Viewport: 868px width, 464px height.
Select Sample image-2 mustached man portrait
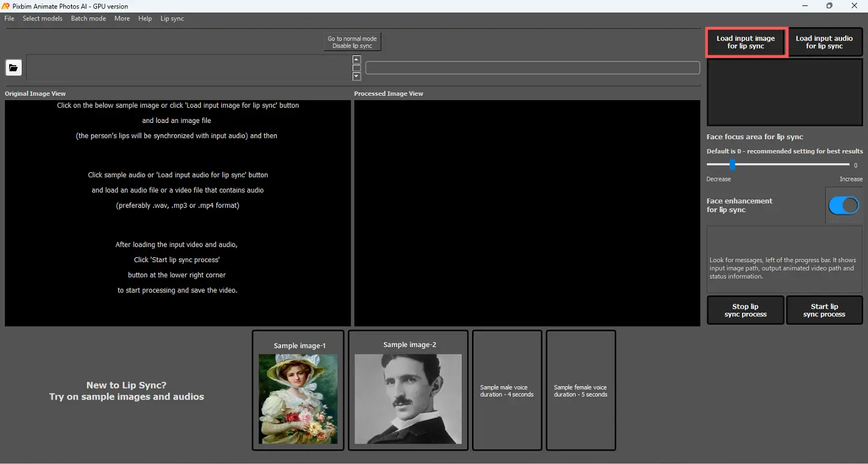tap(409, 390)
